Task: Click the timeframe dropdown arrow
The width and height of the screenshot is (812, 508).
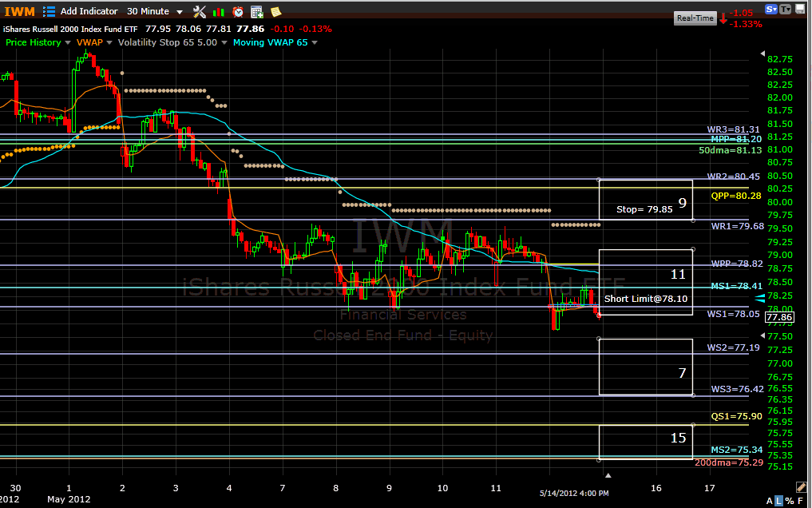Action: pyautogui.click(x=180, y=12)
